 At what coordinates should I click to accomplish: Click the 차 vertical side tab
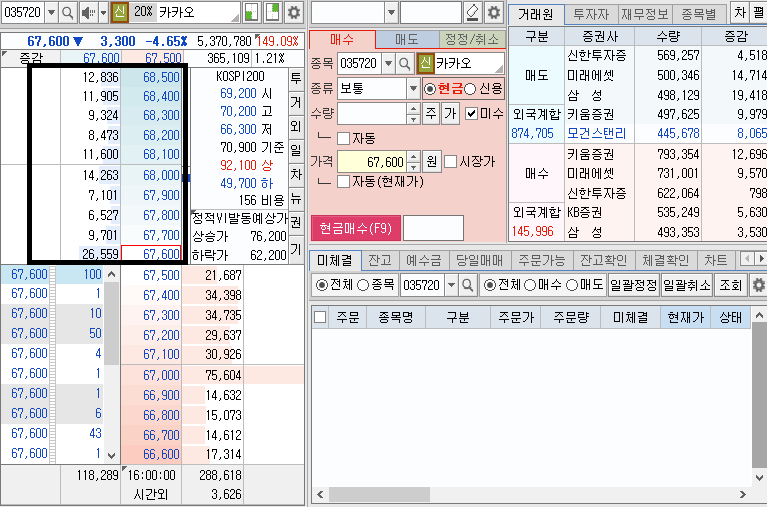[296, 175]
